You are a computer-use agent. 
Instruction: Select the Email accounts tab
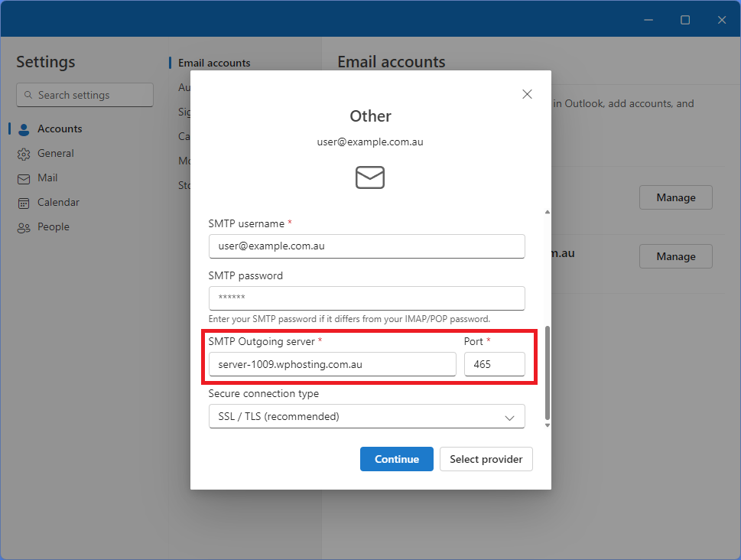pyautogui.click(x=214, y=63)
